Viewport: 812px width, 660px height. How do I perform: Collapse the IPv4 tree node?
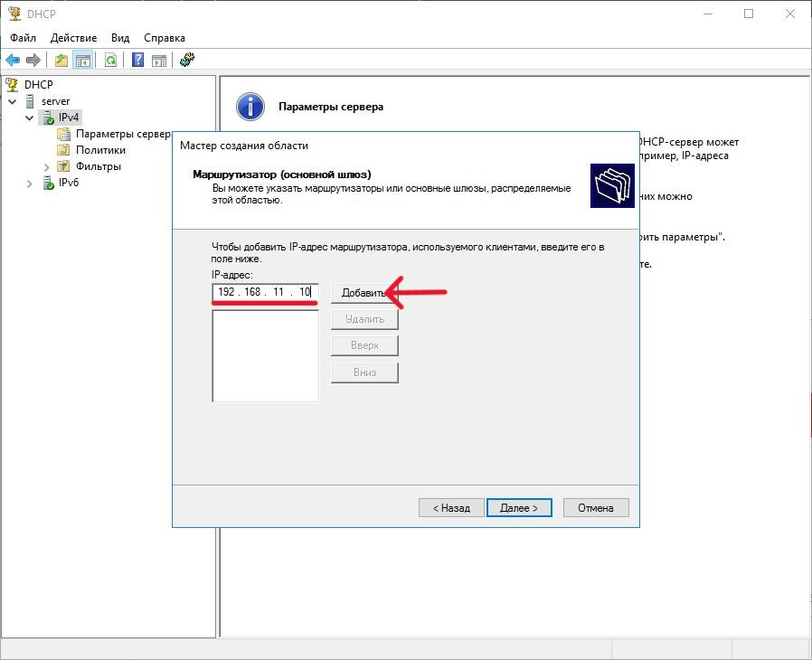[29, 118]
